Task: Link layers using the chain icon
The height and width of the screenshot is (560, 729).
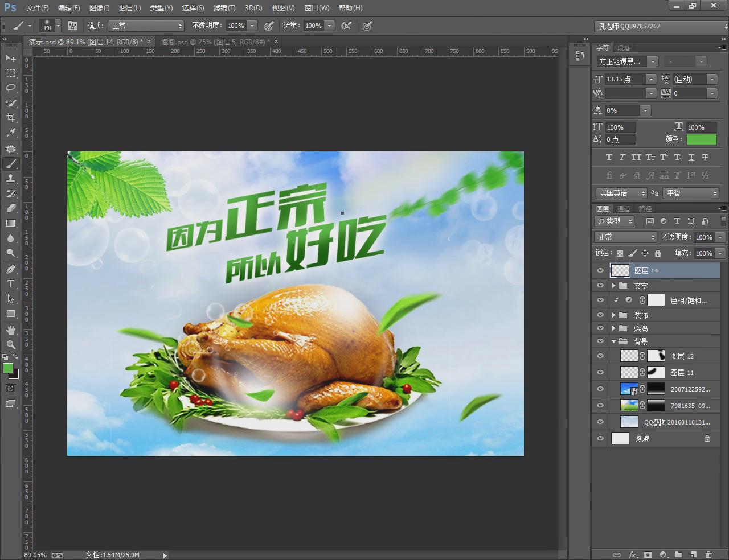Action: click(616, 554)
